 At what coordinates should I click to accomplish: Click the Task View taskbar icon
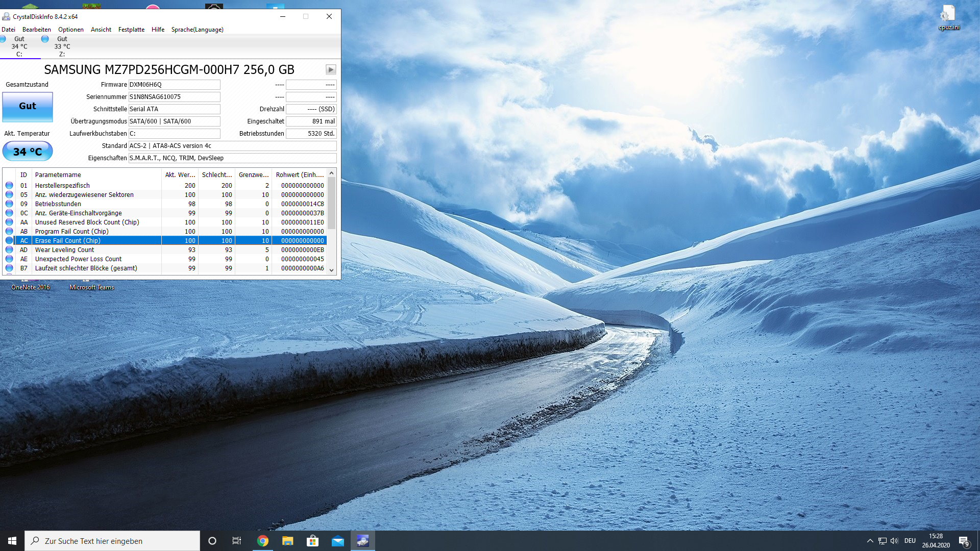(236, 541)
